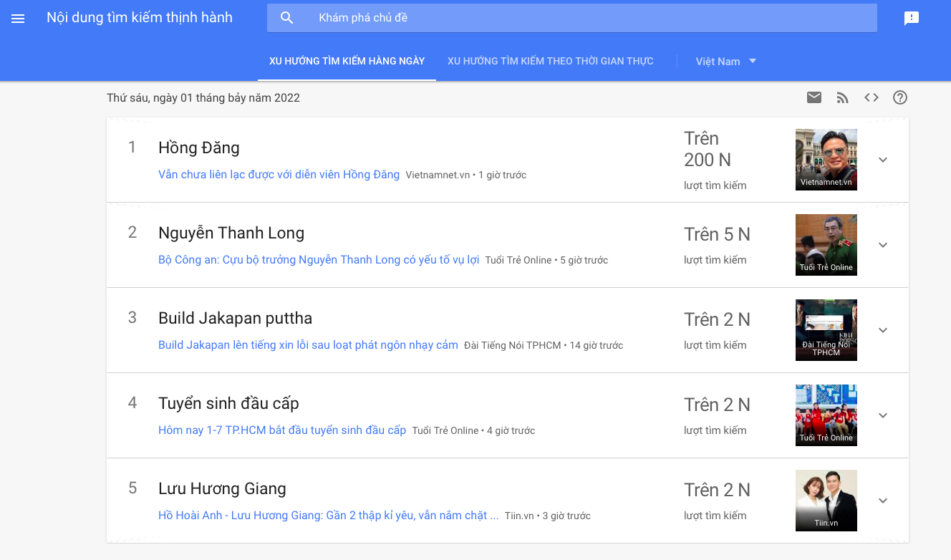Expand the Lưu Hương Giang row

click(x=883, y=501)
